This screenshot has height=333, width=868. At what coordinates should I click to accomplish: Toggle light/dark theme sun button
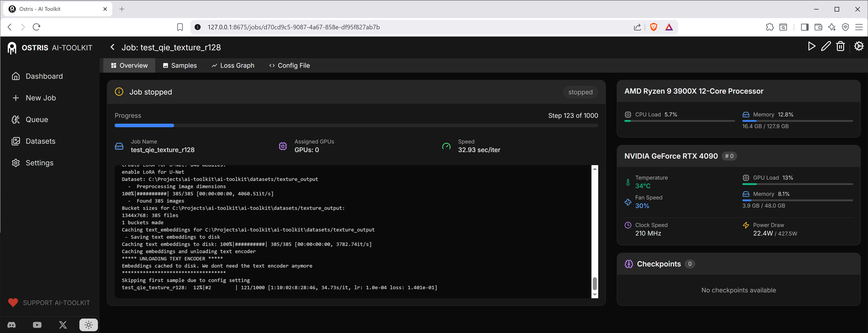[x=89, y=325]
